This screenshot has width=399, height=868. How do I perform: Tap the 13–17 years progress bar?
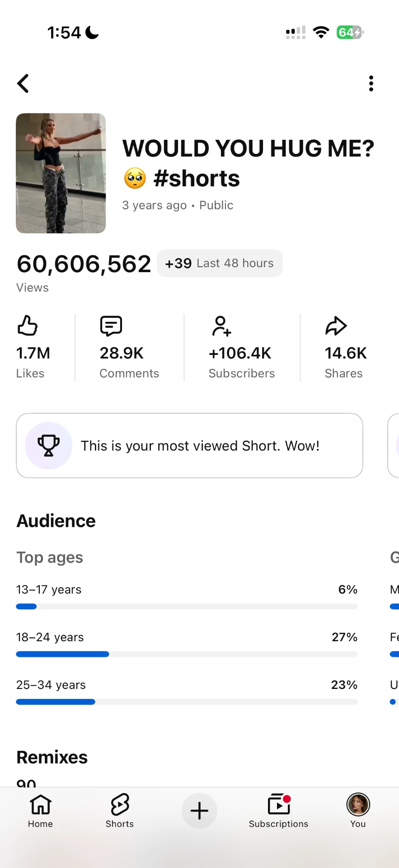(187, 607)
